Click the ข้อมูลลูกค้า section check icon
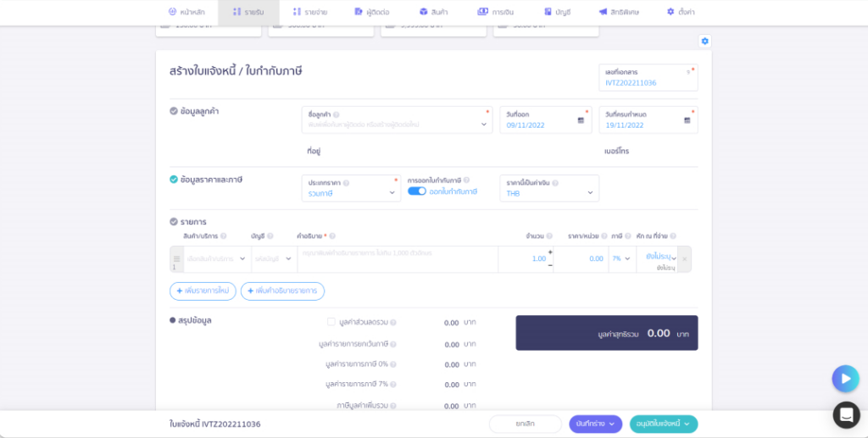Image resolution: width=868 pixels, height=438 pixels. [174, 111]
